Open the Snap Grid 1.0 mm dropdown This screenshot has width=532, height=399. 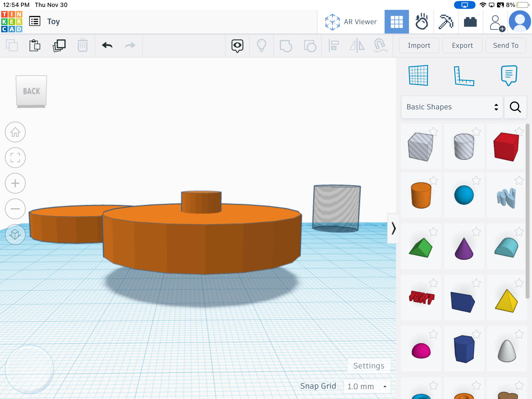click(367, 386)
